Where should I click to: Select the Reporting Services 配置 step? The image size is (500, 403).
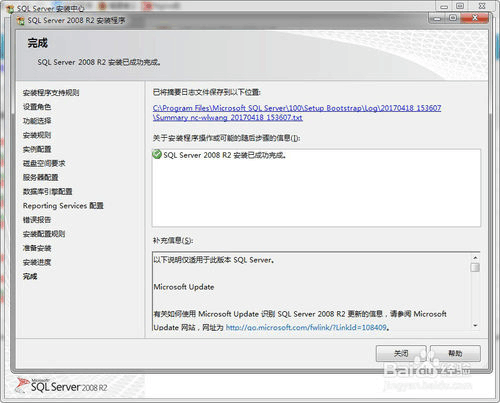(63, 206)
